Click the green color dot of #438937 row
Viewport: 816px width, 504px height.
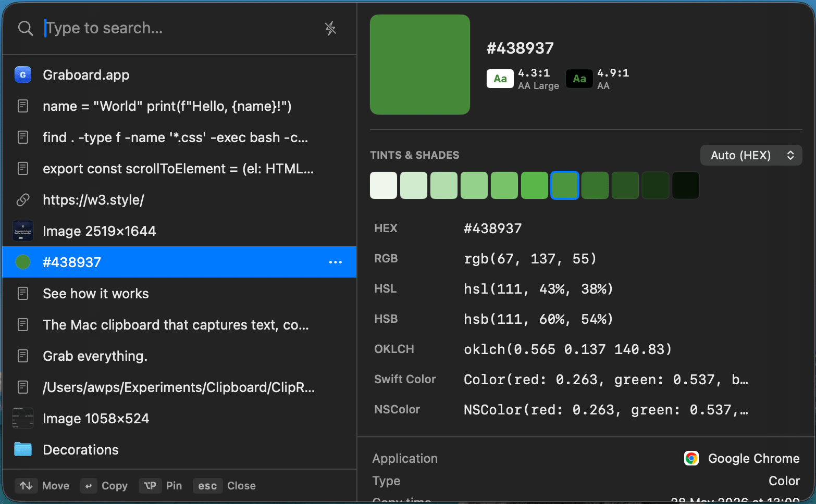click(23, 262)
